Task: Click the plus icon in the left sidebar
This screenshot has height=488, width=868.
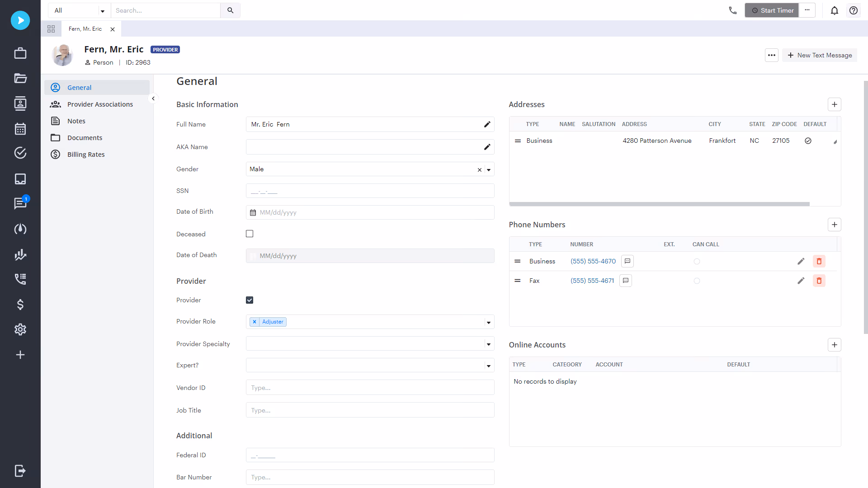Action: (20, 355)
